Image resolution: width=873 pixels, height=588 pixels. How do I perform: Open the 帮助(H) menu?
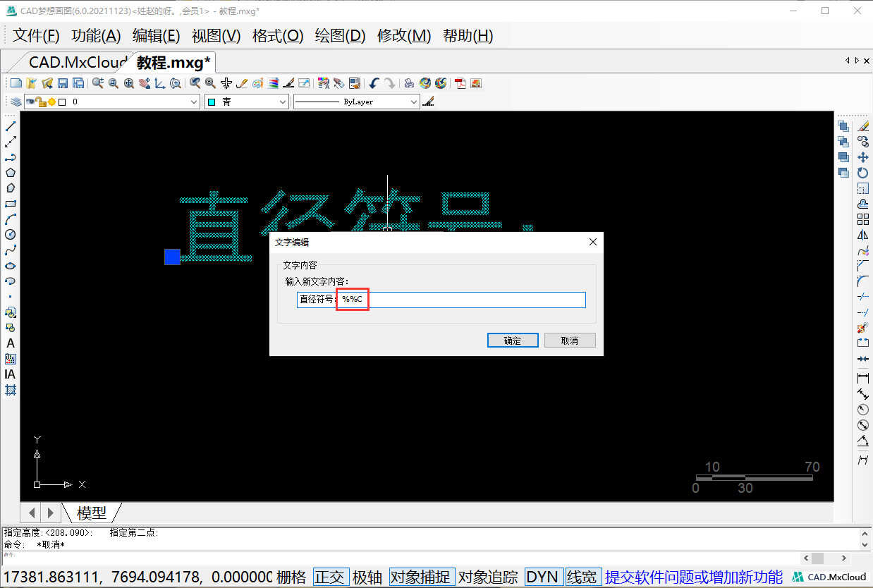pyautogui.click(x=468, y=36)
